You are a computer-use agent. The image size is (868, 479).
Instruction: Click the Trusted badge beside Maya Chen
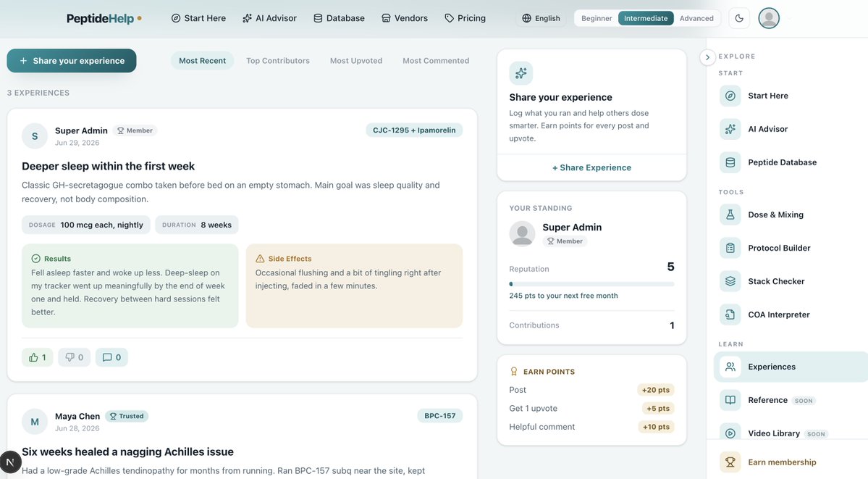point(127,416)
